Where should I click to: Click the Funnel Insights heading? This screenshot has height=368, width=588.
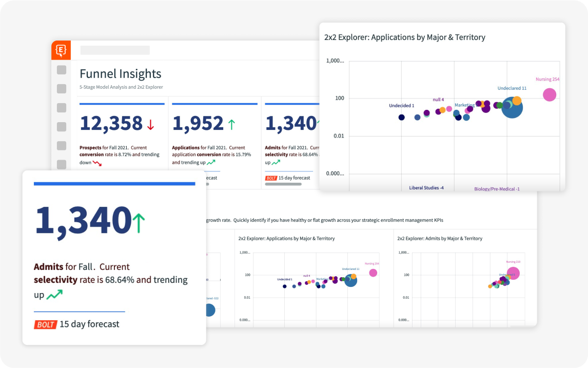tap(121, 74)
